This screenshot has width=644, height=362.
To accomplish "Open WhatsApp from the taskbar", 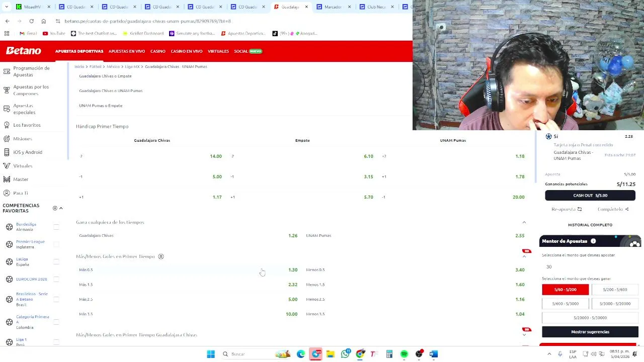I will click(x=345, y=354).
